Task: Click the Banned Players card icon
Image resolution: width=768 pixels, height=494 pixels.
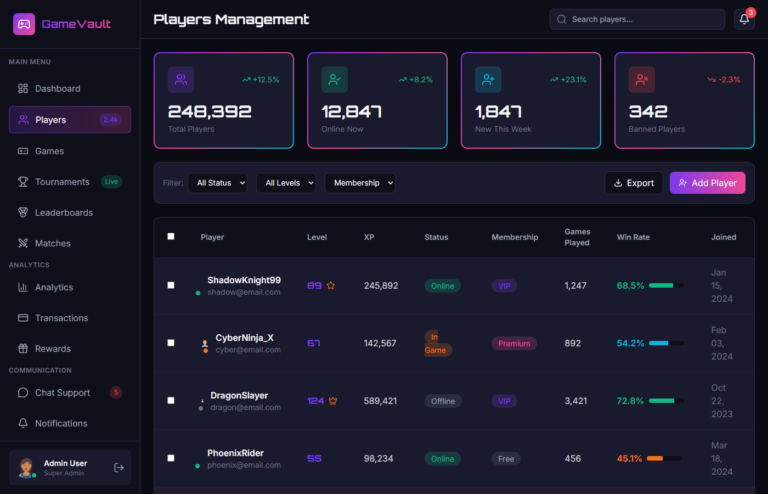Action: click(x=641, y=79)
